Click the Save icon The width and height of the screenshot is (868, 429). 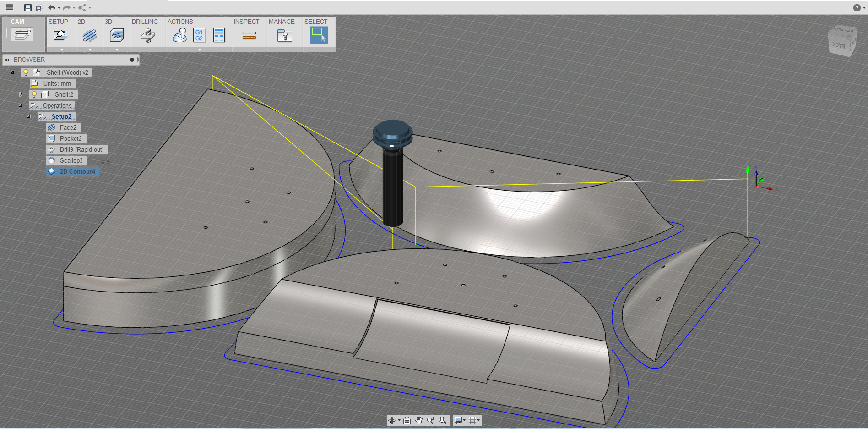[x=28, y=8]
